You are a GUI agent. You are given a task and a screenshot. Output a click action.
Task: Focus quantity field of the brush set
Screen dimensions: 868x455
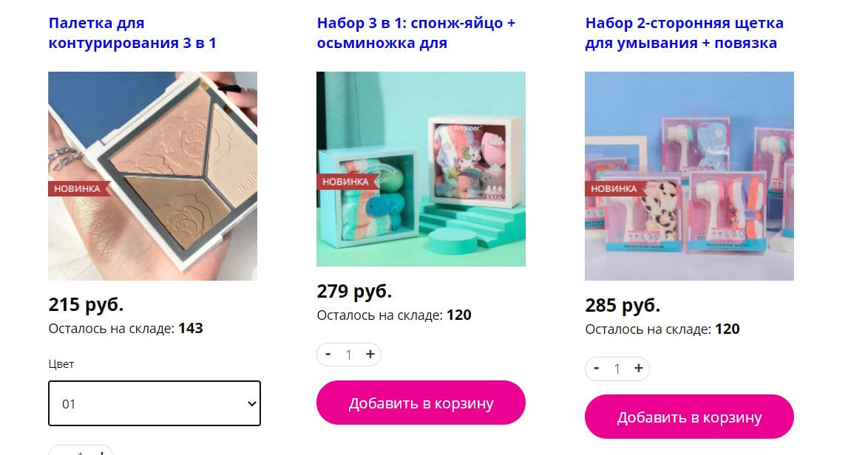coord(617,369)
